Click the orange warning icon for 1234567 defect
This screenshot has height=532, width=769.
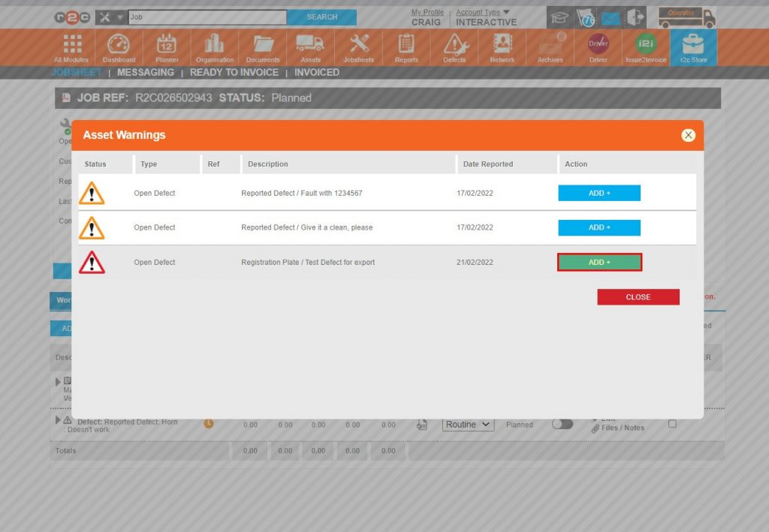coord(92,194)
